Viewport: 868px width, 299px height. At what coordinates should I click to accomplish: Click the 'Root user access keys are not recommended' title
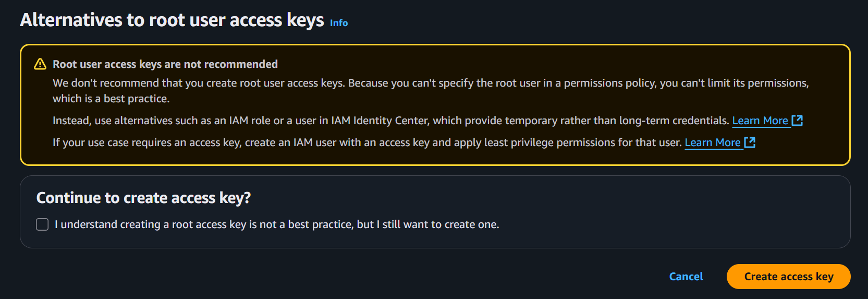(165, 64)
